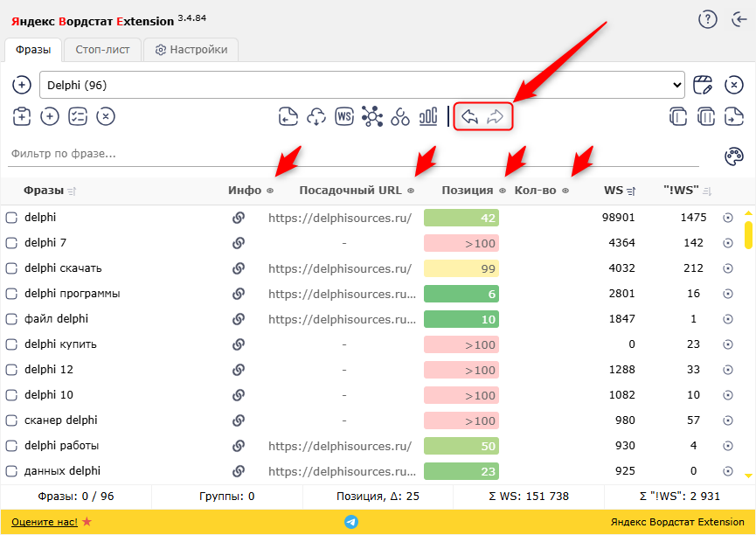Open the bar chart icon in the toolbar
756x535 pixels.
[428, 116]
